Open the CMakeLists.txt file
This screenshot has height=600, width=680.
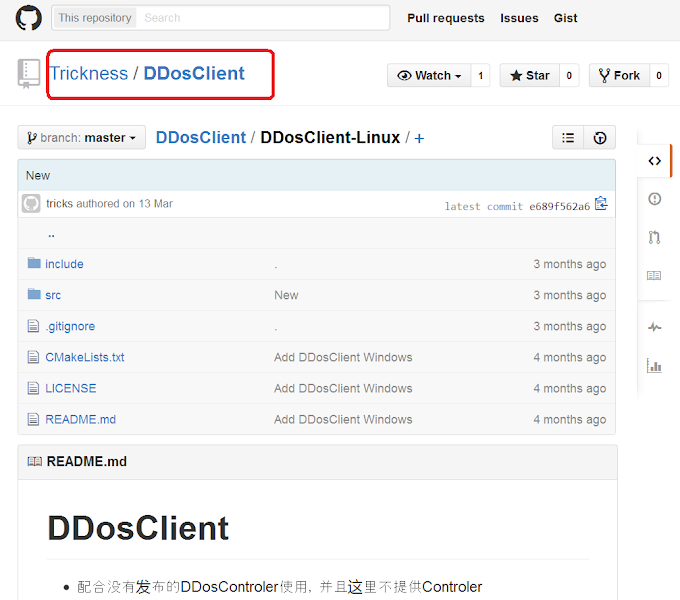point(85,357)
